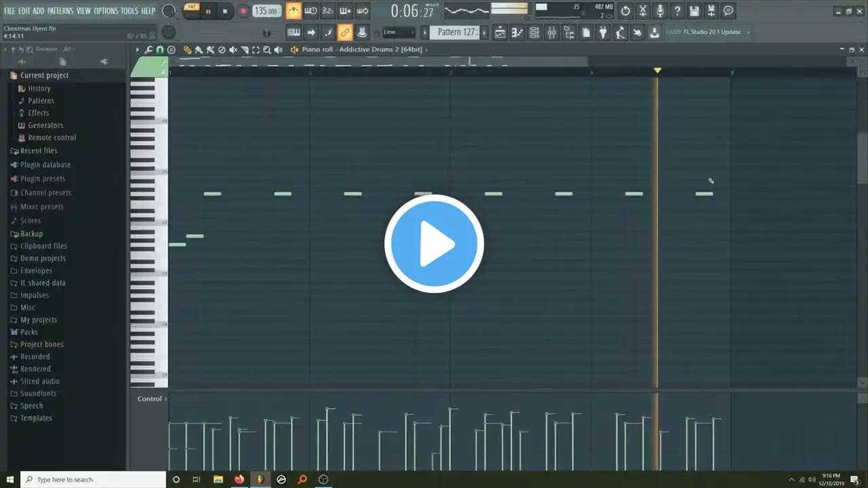
Task: Open the piano roll menu arrow
Action: 138,49
